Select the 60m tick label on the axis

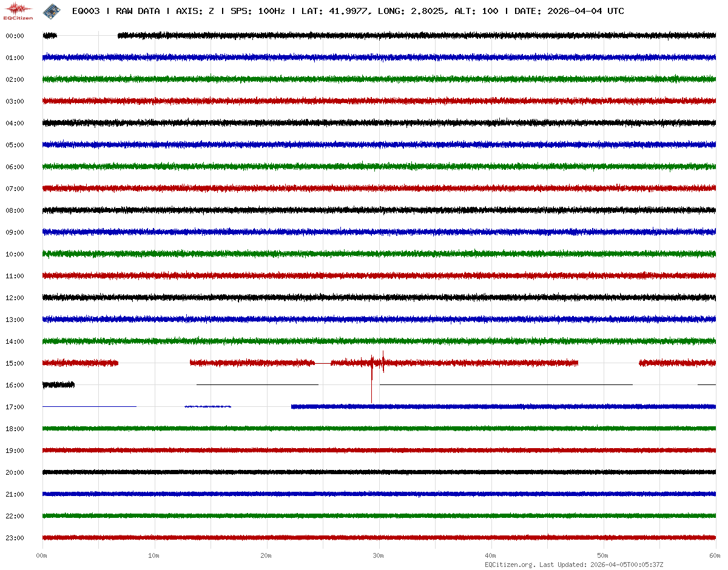[715, 556]
